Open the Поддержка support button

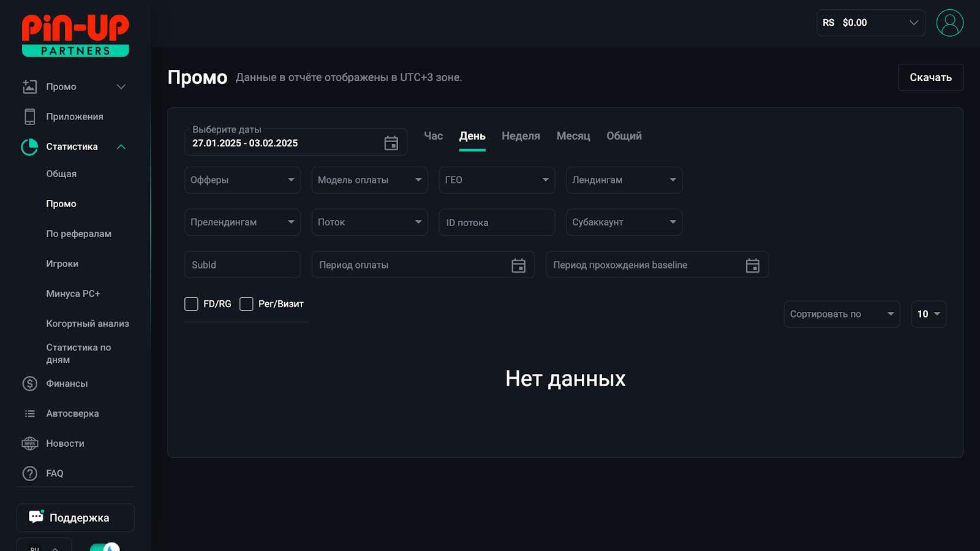tap(75, 518)
